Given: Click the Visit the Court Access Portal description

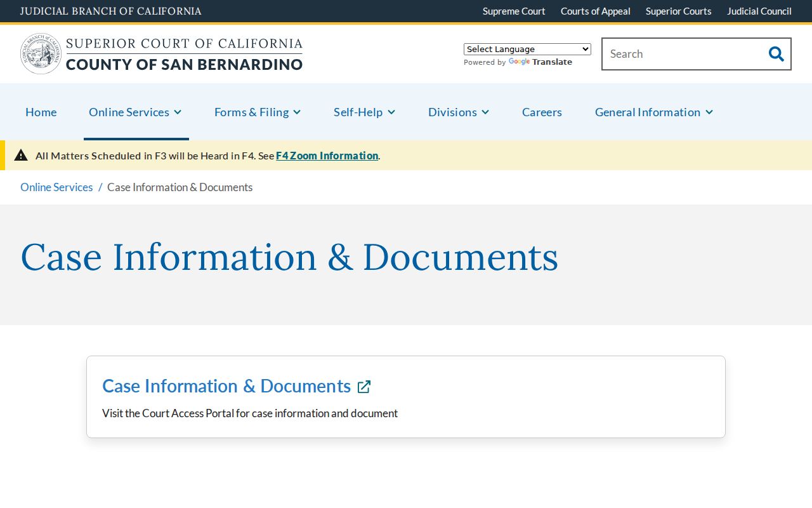Looking at the screenshot, I should 250,413.
